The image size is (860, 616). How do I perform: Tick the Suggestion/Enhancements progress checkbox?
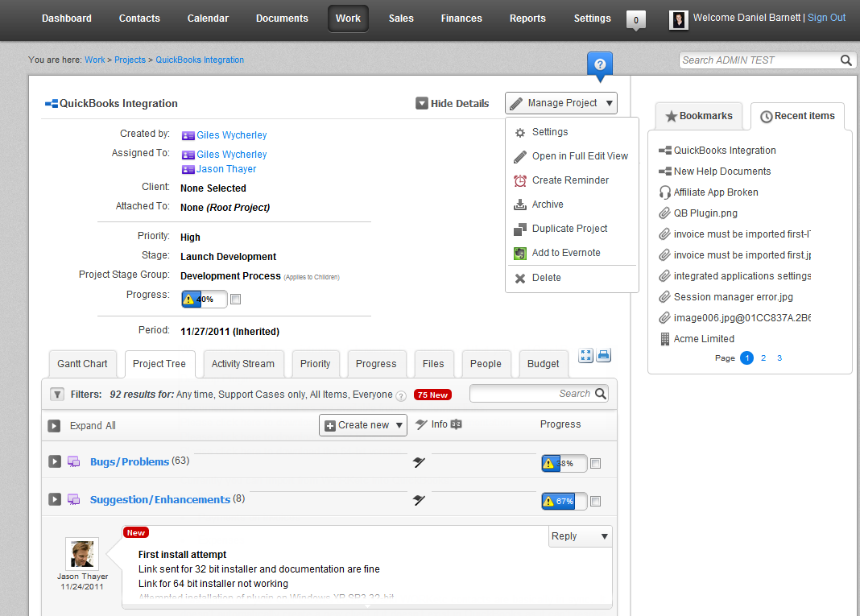tap(596, 501)
